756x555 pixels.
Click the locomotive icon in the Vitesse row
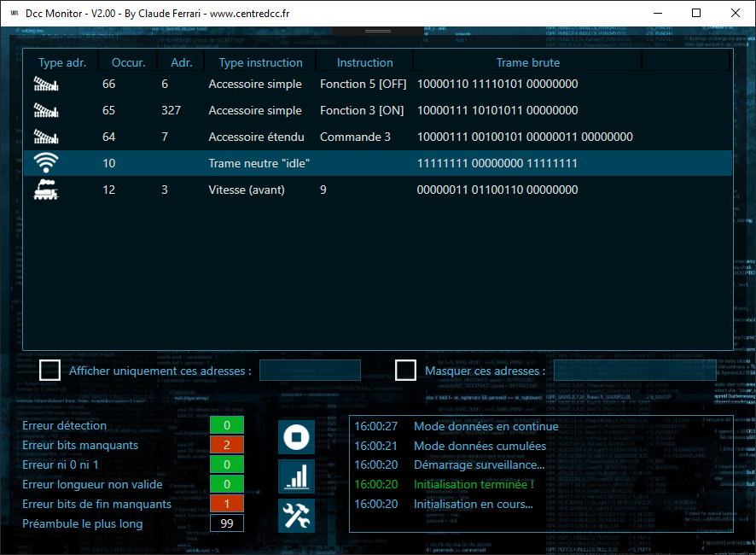[46, 190]
